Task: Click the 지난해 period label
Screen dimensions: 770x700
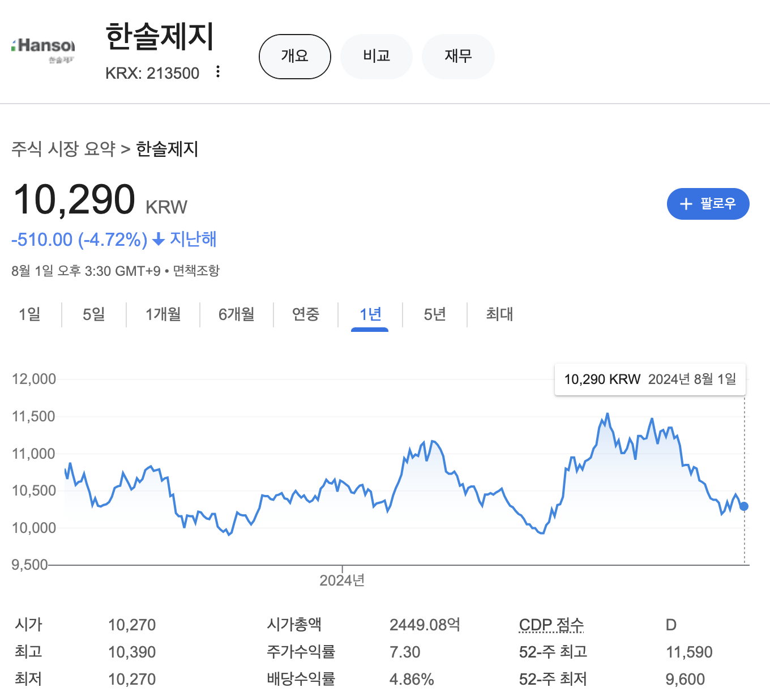Action: click(194, 239)
